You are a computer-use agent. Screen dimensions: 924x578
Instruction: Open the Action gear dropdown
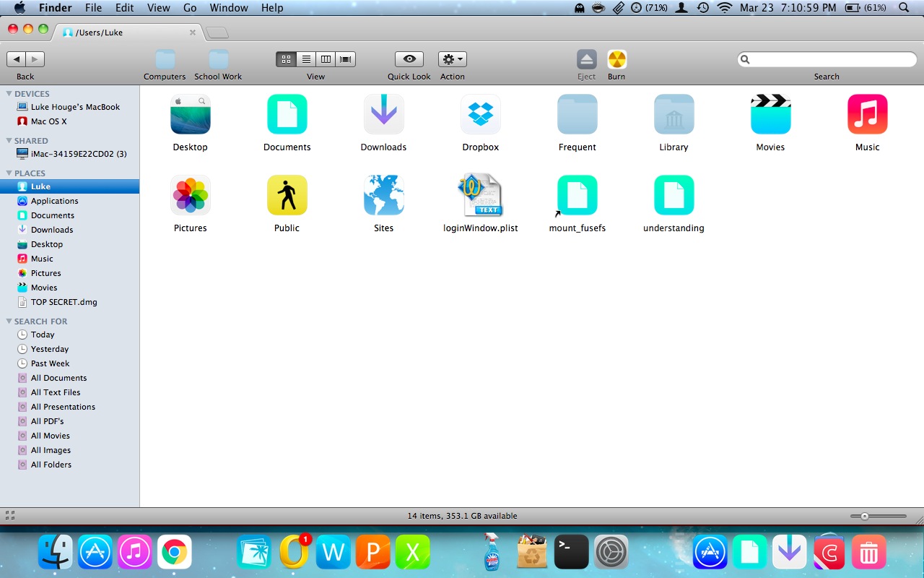452,59
